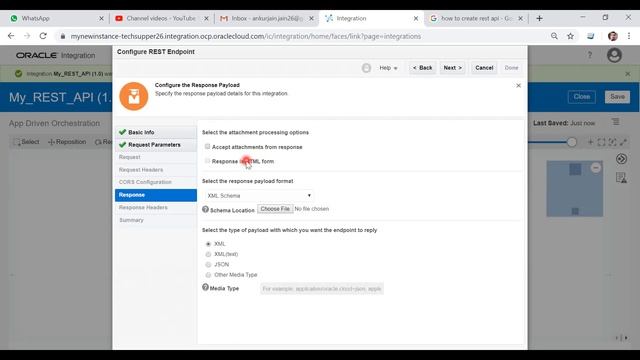The width and height of the screenshot is (640, 360).
Task: Click the Oracle user account avatar
Action: [x=614, y=55]
